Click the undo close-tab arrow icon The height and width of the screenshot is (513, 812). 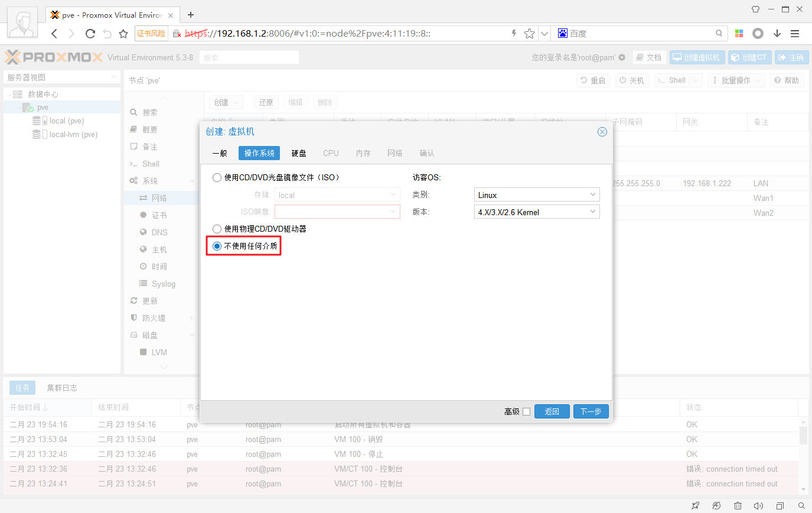[x=107, y=34]
